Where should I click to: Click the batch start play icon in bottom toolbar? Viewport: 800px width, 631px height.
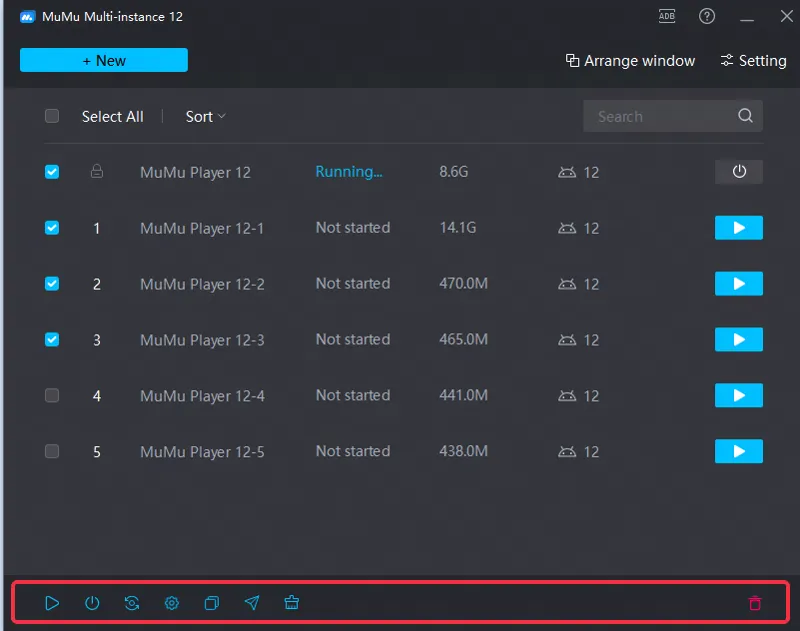[52, 603]
